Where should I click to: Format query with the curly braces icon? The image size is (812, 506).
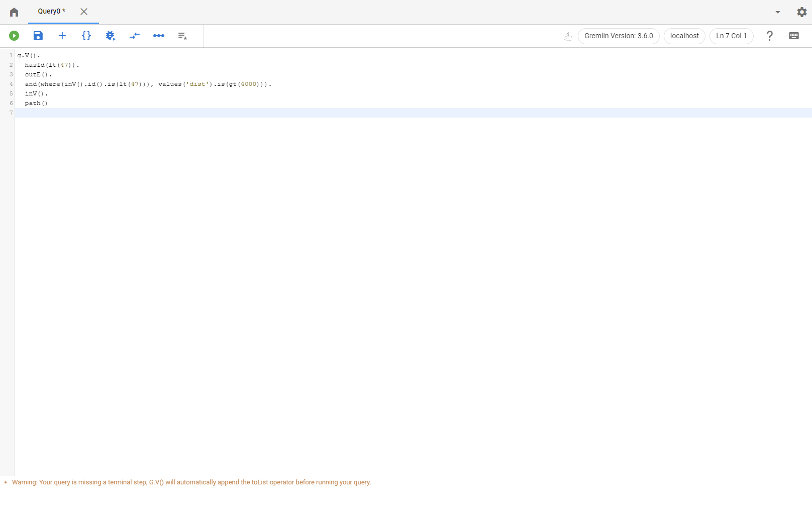point(86,36)
